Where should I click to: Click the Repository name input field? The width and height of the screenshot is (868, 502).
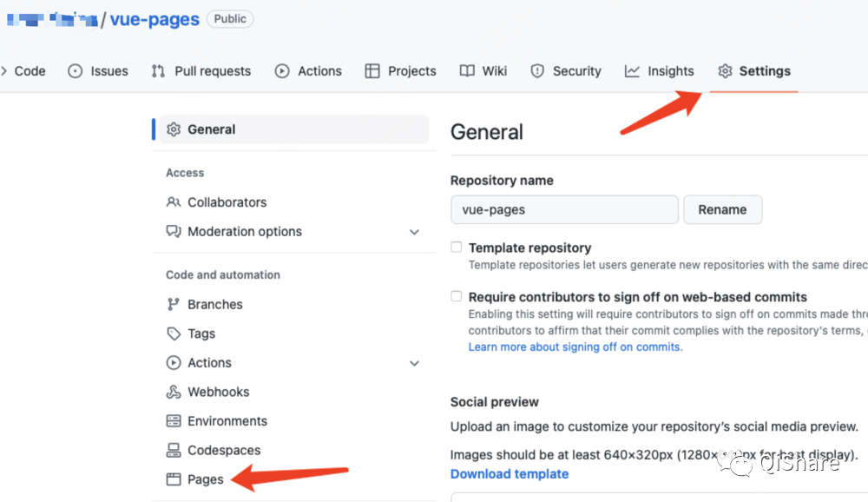click(x=564, y=209)
